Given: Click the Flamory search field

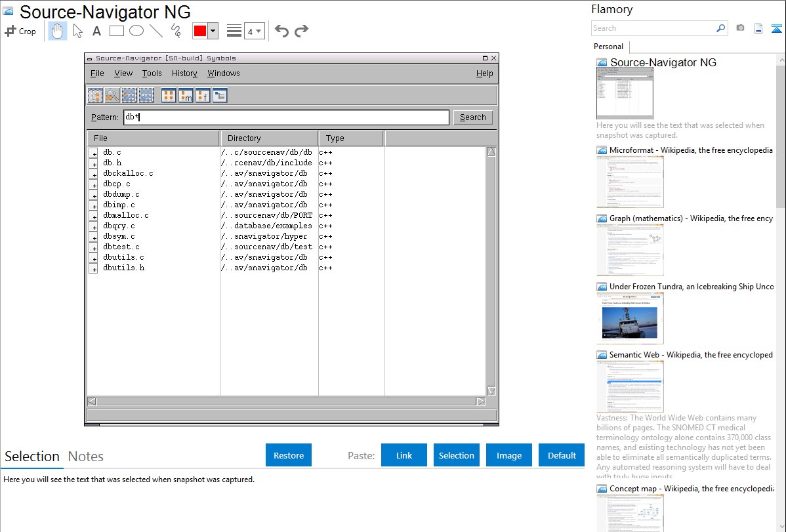Looking at the screenshot, I should [x=653, y=28].
